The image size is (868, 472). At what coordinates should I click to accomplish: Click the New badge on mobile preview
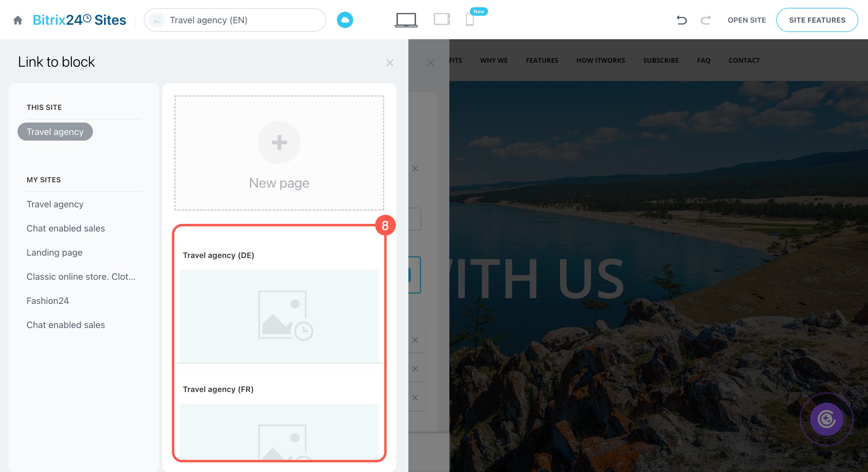pyautogui.click(x=479, y=11)
